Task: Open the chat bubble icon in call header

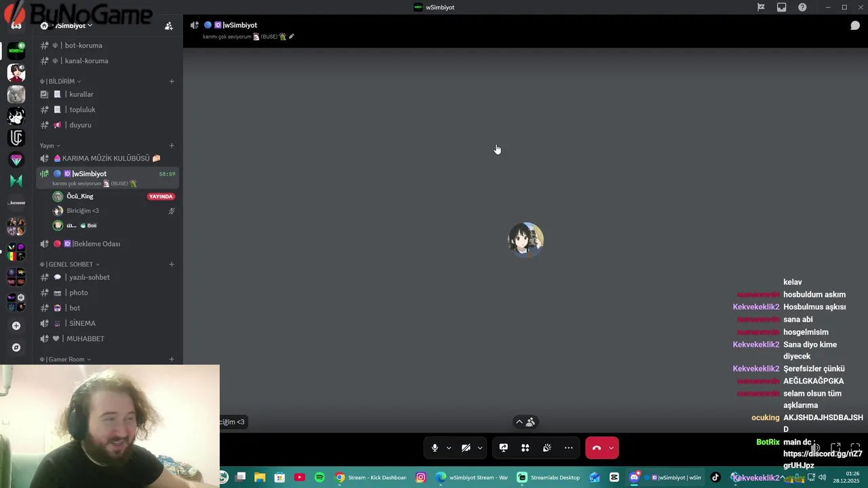Action: 855,26
